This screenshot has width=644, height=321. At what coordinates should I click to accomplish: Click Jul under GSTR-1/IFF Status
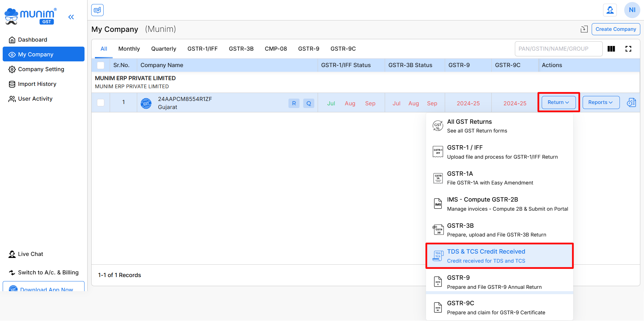coord(331,103)
